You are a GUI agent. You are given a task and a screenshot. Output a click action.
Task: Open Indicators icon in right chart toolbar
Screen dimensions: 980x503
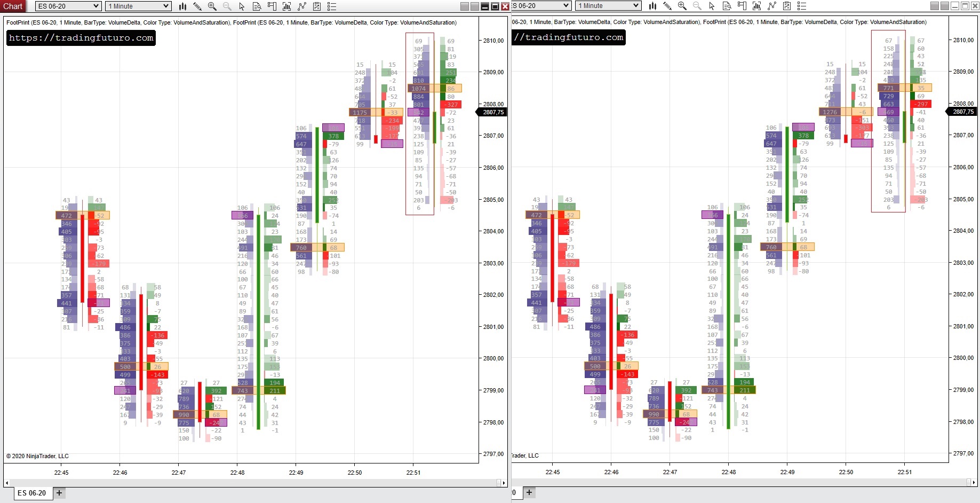click(x=772, y=6)
